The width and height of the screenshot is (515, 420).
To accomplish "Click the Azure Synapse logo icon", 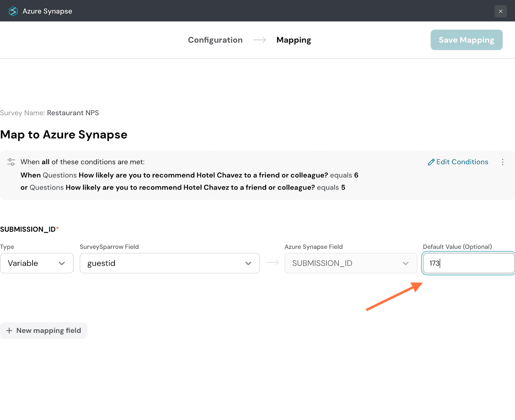I will tap(13, 11).
